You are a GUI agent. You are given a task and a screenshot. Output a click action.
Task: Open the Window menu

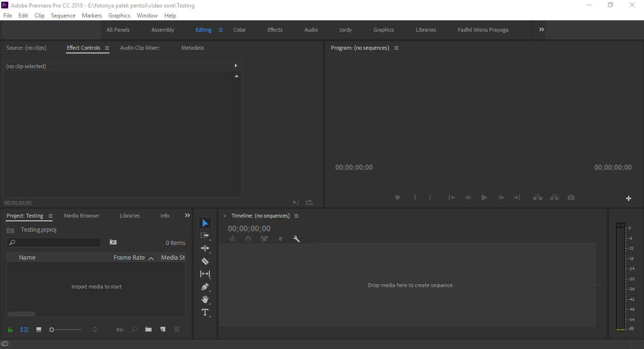[x=147, y=16]
